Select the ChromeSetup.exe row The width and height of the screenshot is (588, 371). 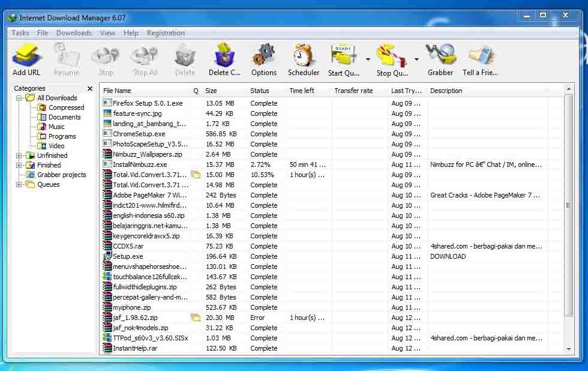tap(332, 134)
